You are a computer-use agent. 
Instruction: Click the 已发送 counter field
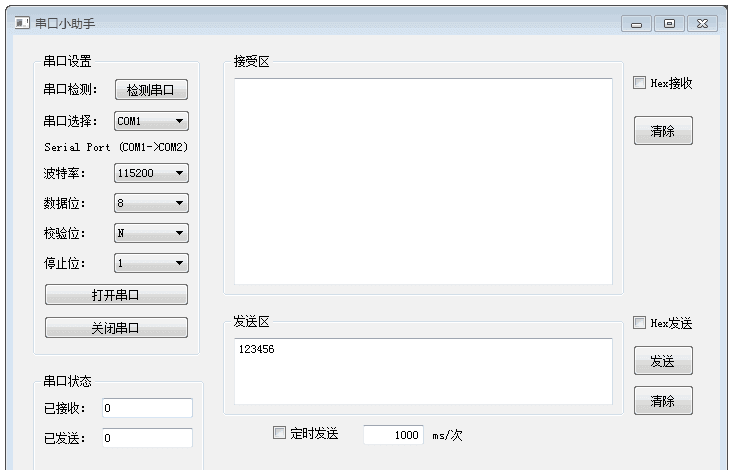pos(148,438)
